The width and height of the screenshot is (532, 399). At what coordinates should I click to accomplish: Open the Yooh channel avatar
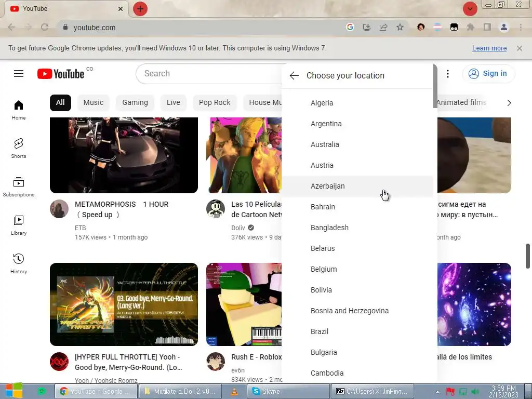[x=59, y=362]
